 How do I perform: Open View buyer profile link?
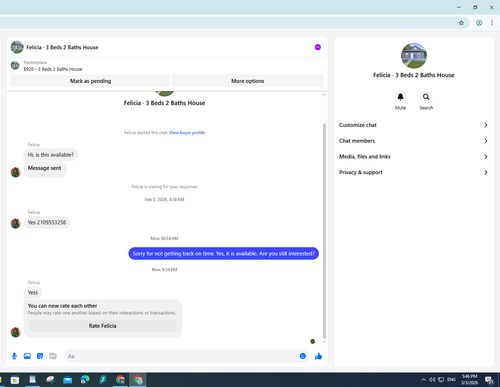(x=187, y=133)
